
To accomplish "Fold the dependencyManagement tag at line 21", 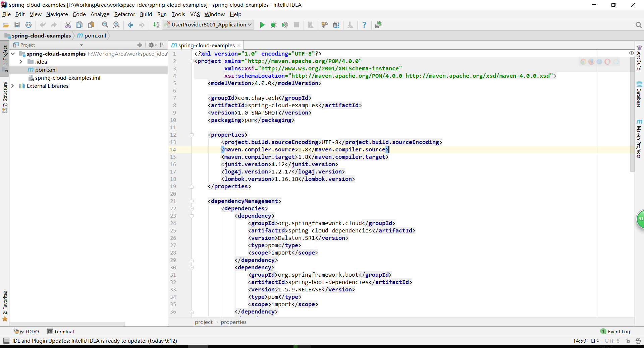I will click(x=192, y=201).
